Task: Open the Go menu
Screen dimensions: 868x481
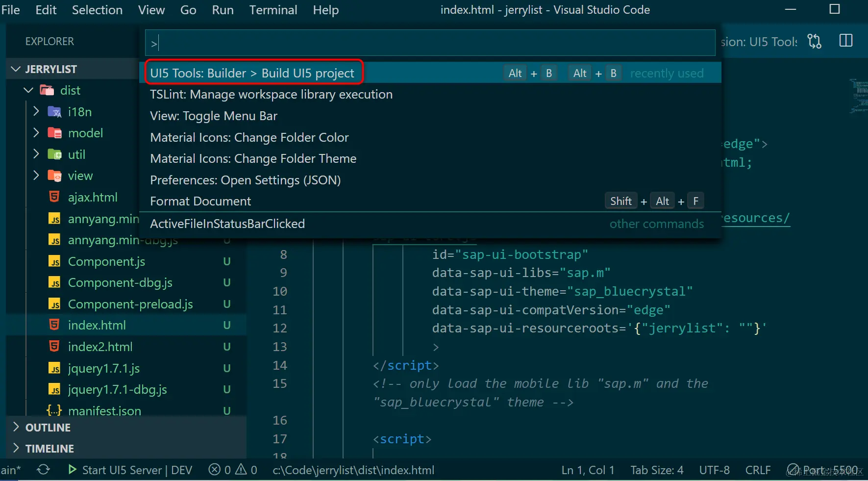Action: click(188, 10)
